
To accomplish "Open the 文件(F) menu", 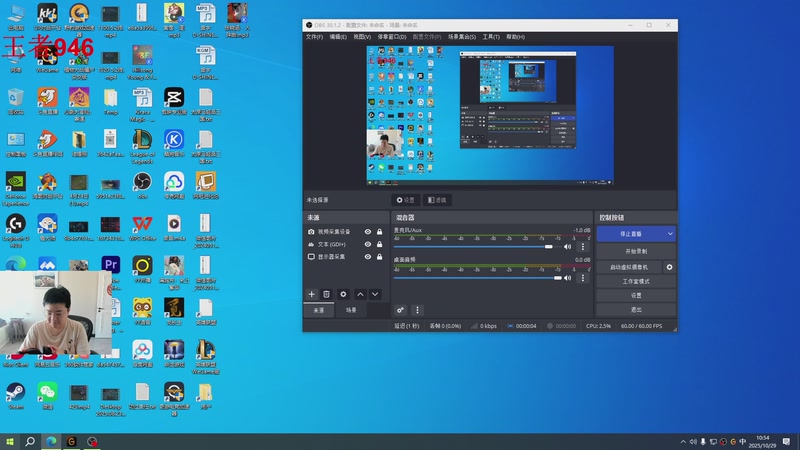I will (314, 37).
